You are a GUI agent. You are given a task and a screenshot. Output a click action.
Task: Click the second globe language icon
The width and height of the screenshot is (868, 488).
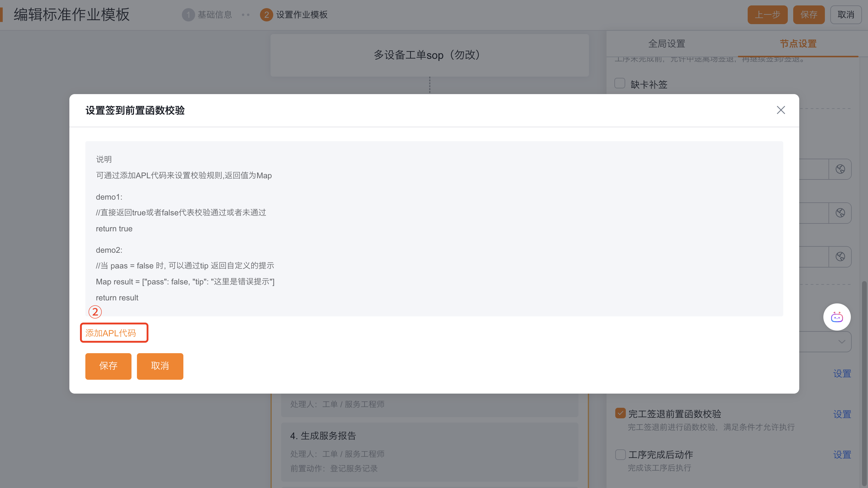[840, 213]
